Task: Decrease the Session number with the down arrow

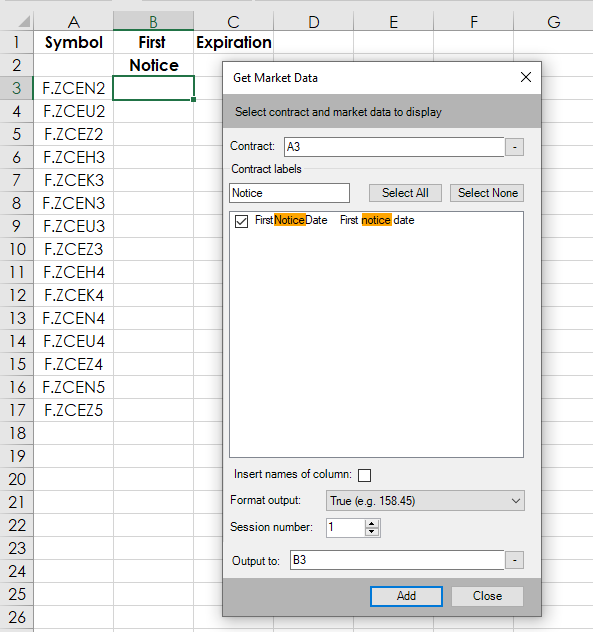Action: click(x=372, y=532)
